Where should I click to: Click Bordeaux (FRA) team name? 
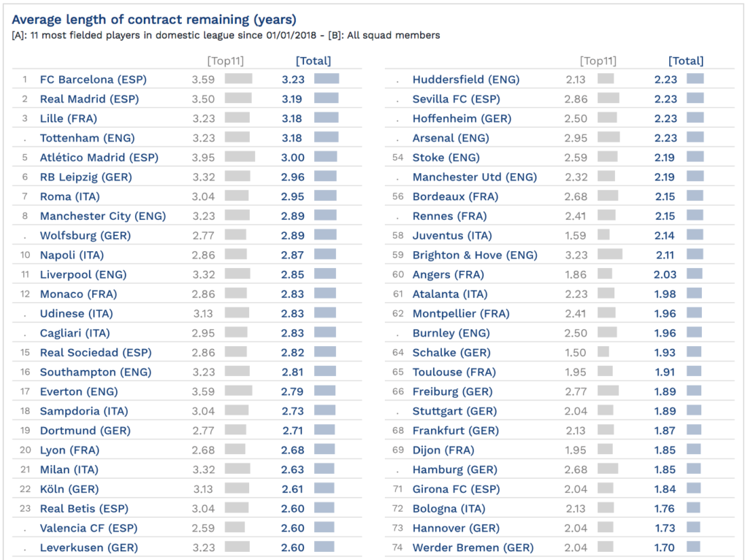pyautogui.click(x=455, y=196)
